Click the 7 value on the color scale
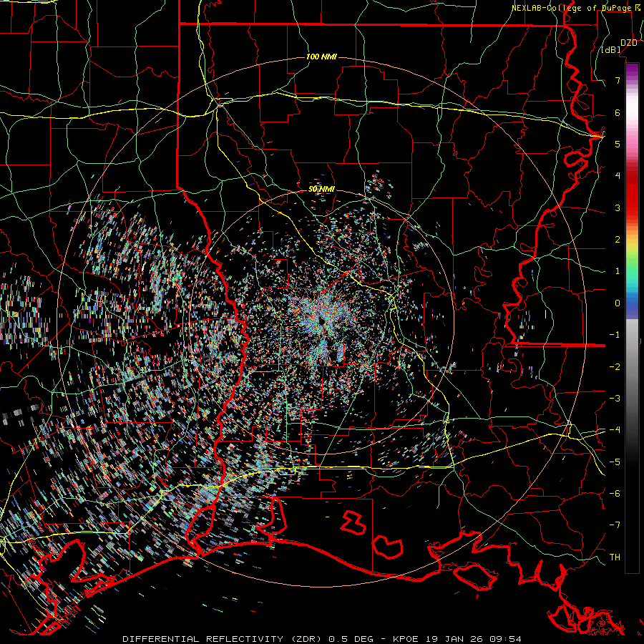 (x=618, y=80)
